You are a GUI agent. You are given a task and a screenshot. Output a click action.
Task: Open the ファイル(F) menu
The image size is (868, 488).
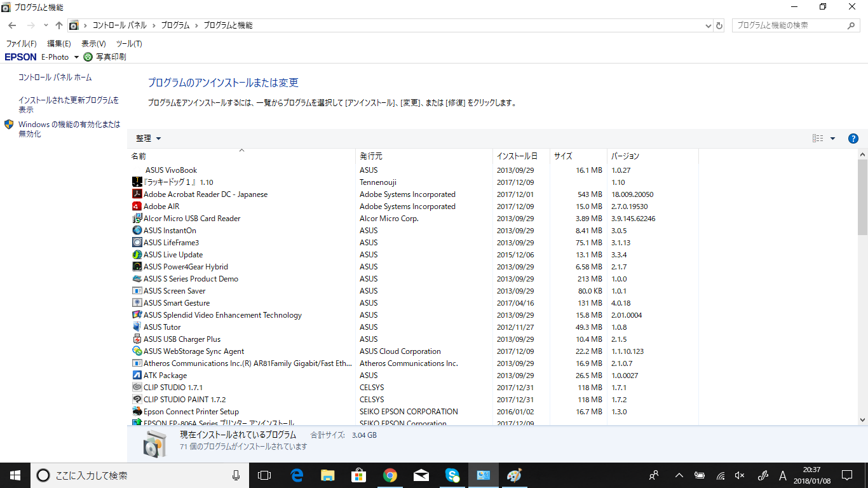pyautogui.click(x=21, y=44)
